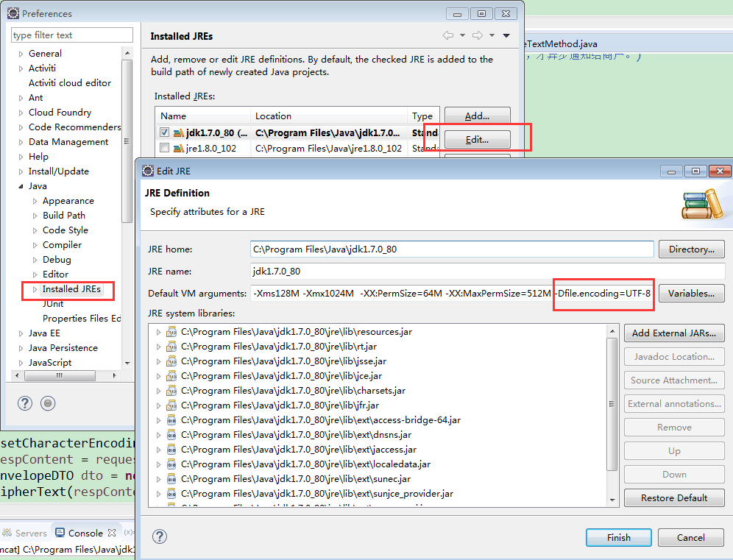Click the Variables... button
The width and height of the screenshot is (733, 560).
pyautogui.click(x=691, y=294)
